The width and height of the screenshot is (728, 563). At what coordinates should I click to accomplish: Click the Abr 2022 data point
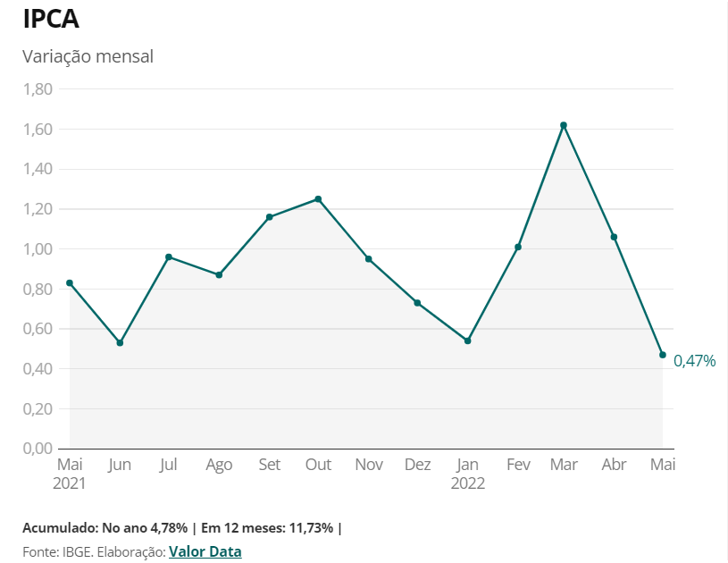point(614,237)
